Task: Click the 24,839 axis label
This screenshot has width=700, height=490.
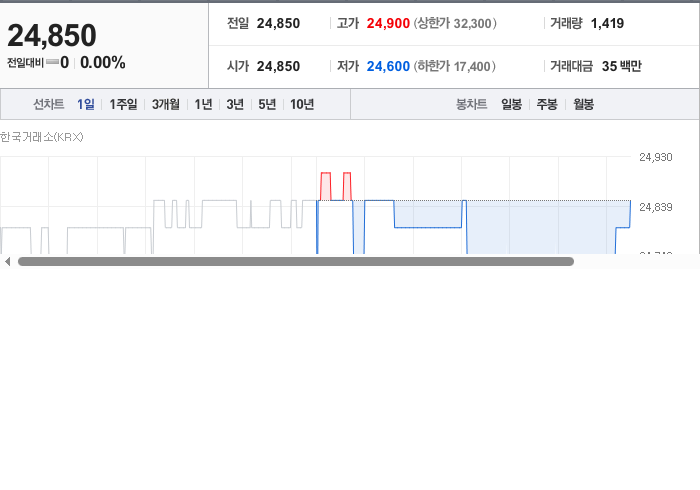Action: 656,207
